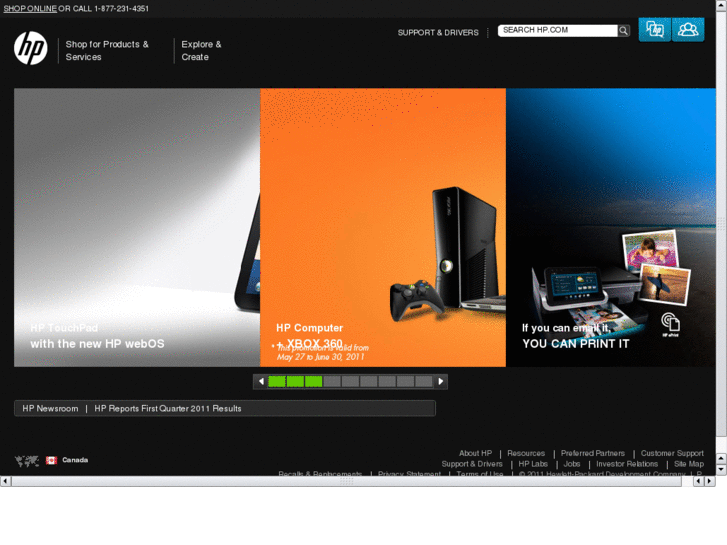727x545 pixels.
Task: Open Investor Relations footer link
Action: [x=627, y=464]
